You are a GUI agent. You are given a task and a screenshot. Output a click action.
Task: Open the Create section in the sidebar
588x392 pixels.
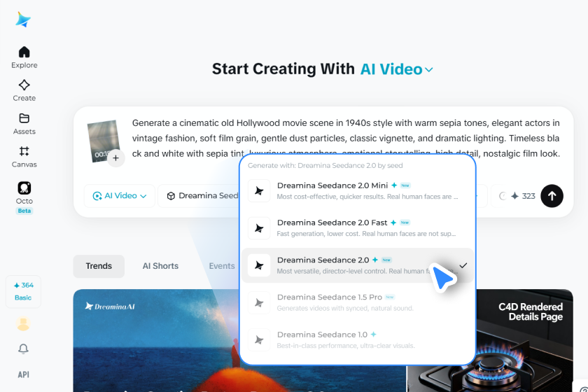click(x=24, y=90)
